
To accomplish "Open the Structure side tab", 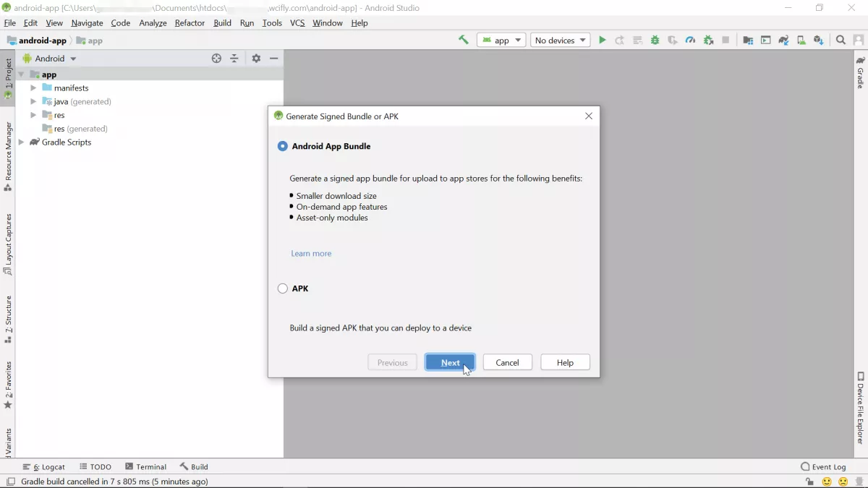I will click(x=8, y=319).
